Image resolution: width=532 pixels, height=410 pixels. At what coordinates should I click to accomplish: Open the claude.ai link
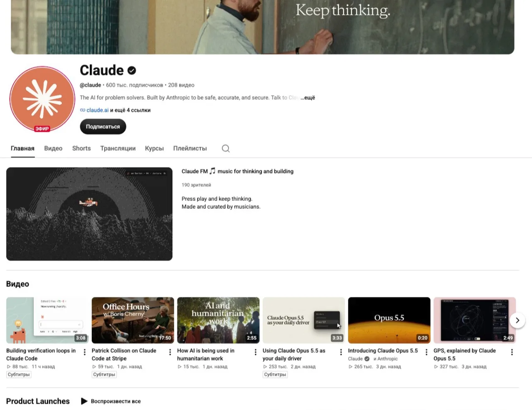click(98, 110)
